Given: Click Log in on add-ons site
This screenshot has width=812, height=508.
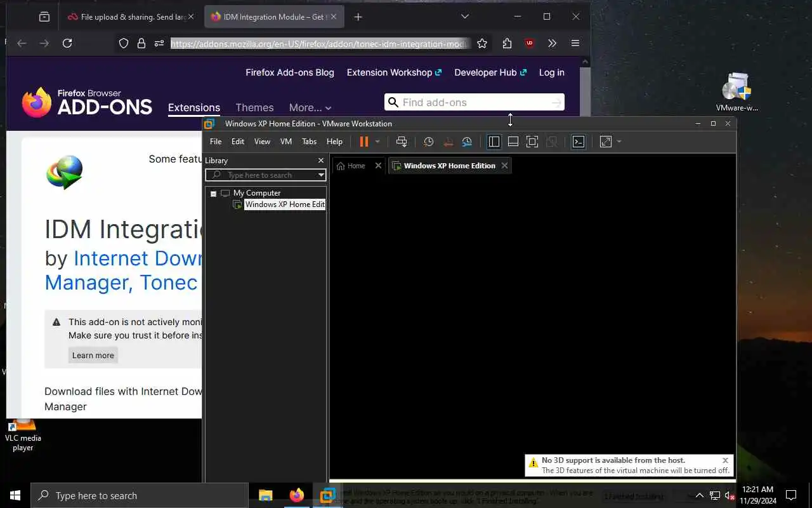Looking at the screenshot, I should point(551,72).
